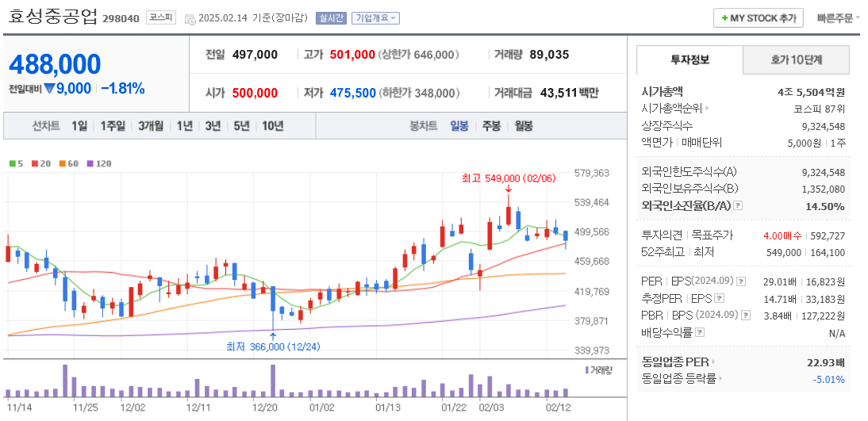Click the help icon next to 추정PER EPS
Screen dimensions: 868x421
pyautogui.click(x=719, y=299)
